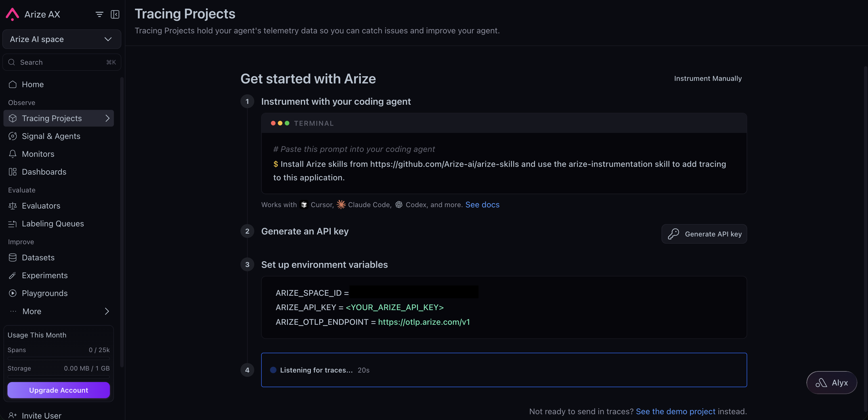Click the Tracing Projects page title
The width and height of the screenshot is (868, 420).
pos(185,14)
